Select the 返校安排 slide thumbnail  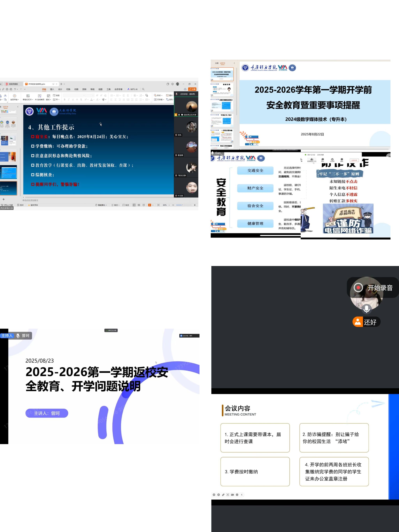[222, 90]
